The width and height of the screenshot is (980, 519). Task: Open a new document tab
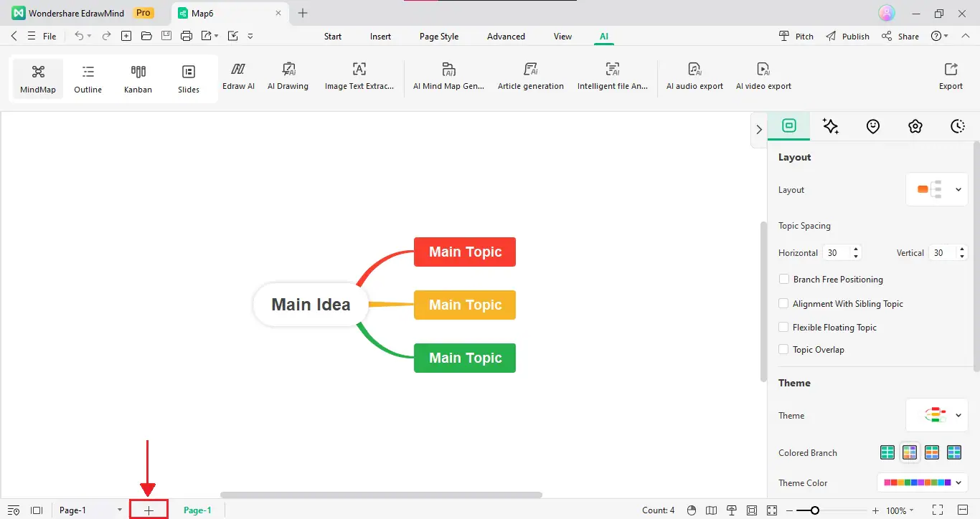(x=303, y=13)
